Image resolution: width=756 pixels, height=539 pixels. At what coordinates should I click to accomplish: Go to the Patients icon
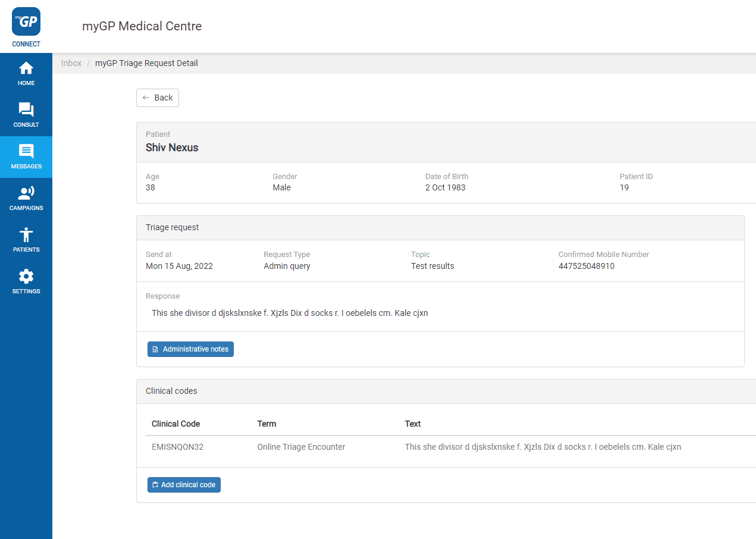(x=26, y=234)
